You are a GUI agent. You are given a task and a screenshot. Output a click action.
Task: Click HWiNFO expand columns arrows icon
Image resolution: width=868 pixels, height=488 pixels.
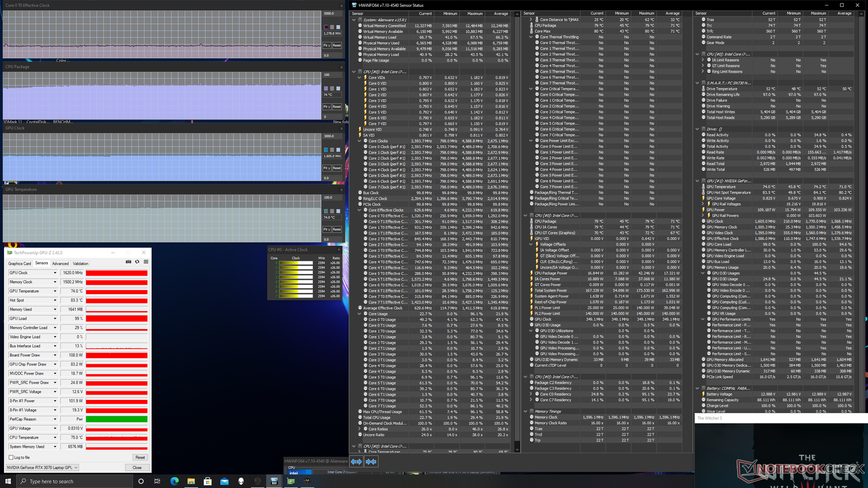(356, 461)
